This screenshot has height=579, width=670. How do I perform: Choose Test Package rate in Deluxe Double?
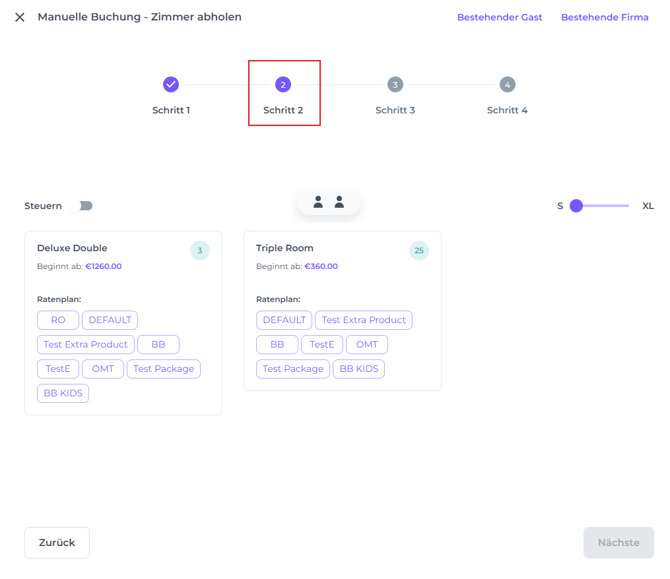click(x=163, y=369)
